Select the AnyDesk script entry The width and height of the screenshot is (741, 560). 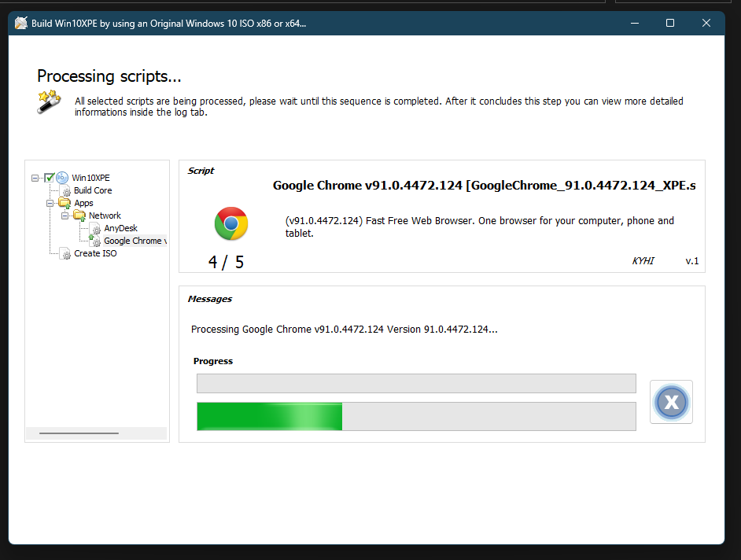pos(121,228)
